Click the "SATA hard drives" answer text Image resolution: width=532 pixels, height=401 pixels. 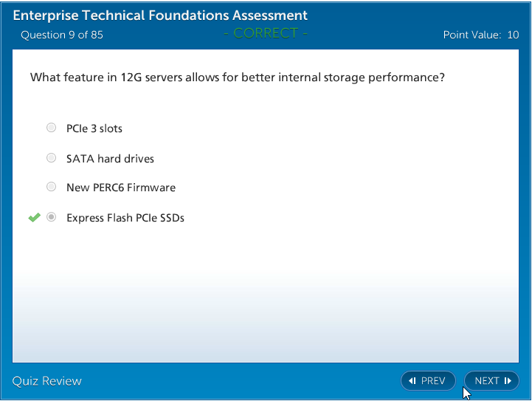pos(110,159)
